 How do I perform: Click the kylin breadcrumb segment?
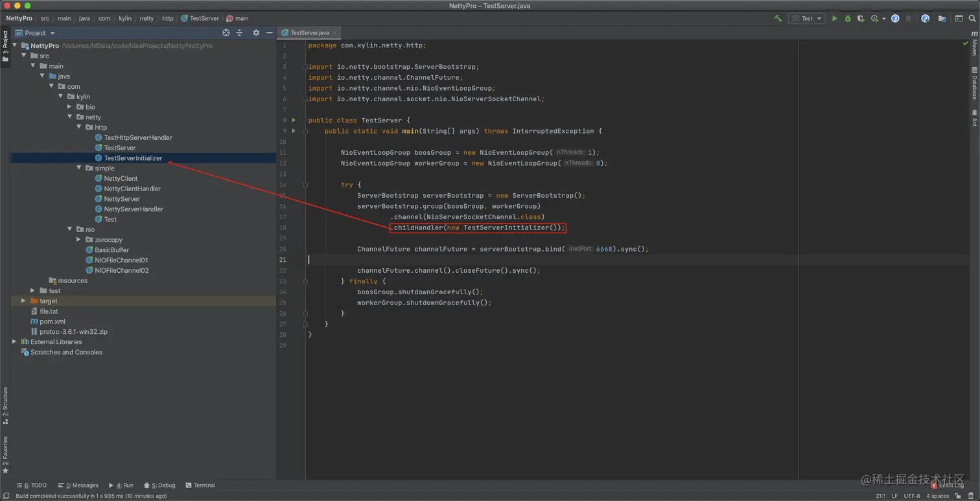pos(125,18)
